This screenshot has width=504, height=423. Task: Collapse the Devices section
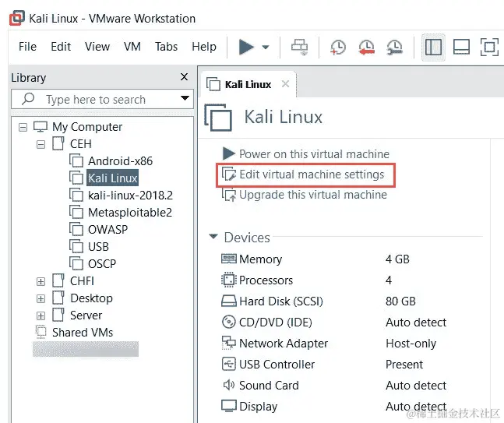(x=213, y=236)
